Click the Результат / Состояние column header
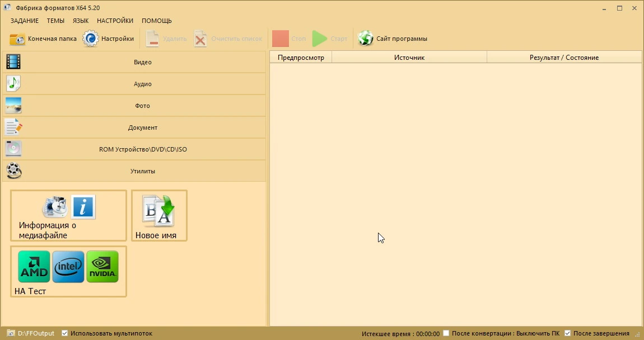644x340 pixels. (564, 58)
